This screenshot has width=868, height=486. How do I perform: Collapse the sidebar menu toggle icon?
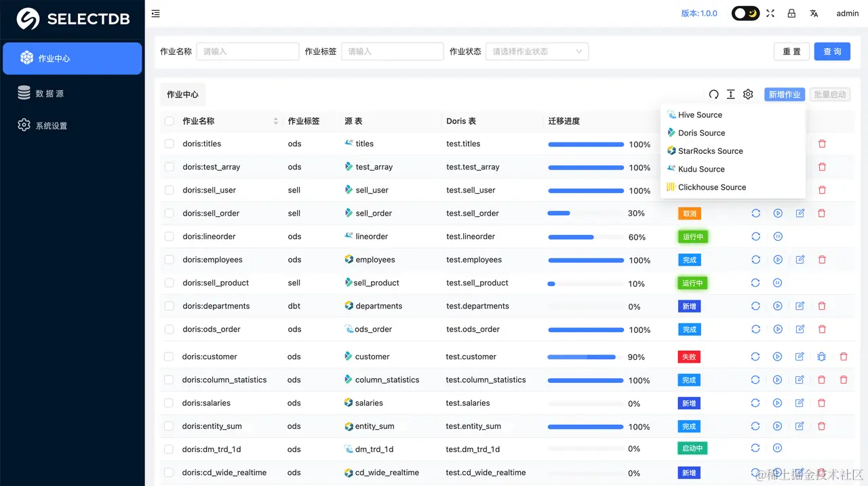[x=156, y=14]
